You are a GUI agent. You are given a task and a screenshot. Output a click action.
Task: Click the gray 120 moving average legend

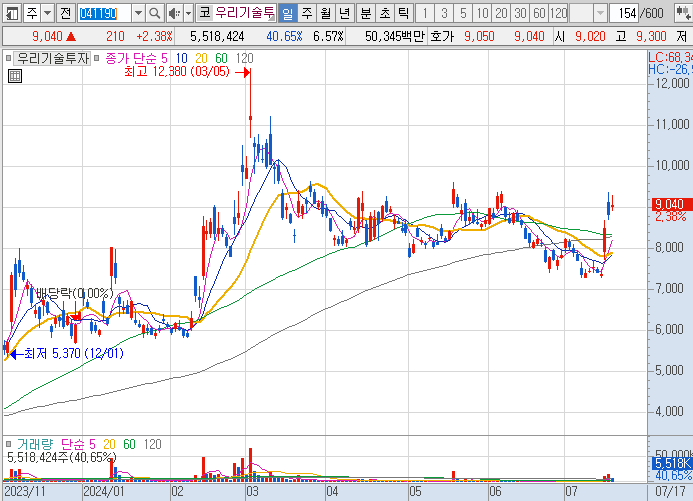tap(244, 58)
